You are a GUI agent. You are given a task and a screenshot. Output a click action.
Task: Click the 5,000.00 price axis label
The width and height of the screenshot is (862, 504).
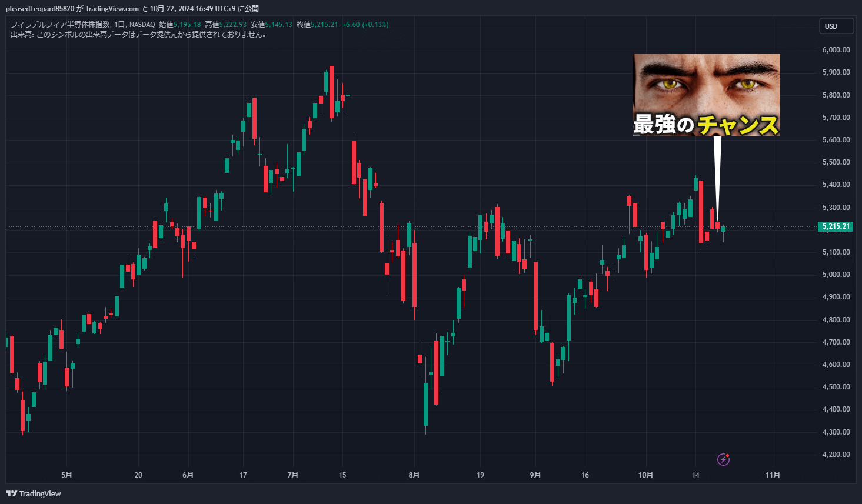(836, 275)
